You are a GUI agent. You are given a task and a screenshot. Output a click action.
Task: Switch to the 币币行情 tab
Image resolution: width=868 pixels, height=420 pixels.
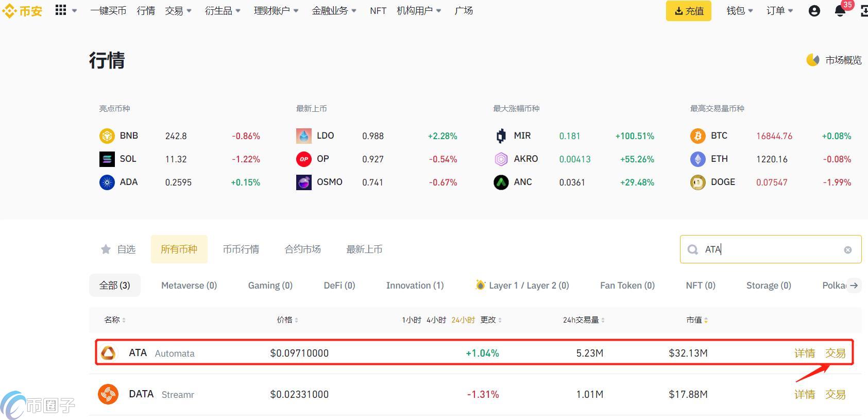tap(241, 249)
